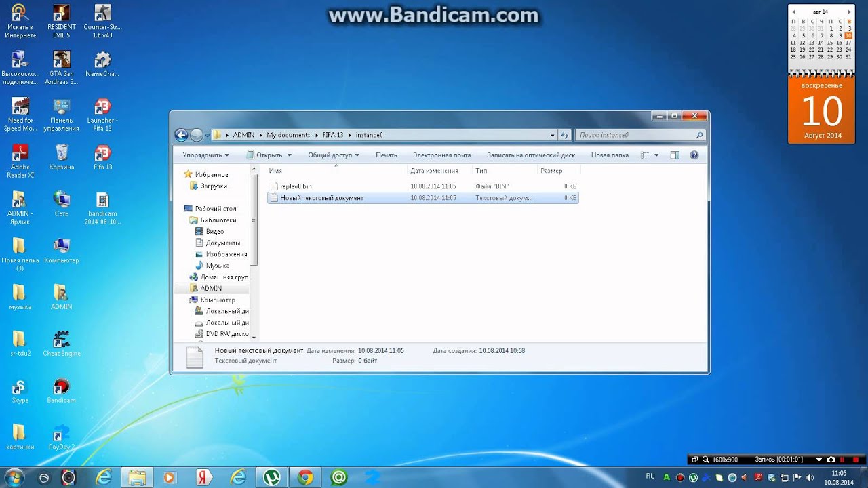Select the Skype desktop icon
The height and width of the screenshot is (488, 868).
20,390
